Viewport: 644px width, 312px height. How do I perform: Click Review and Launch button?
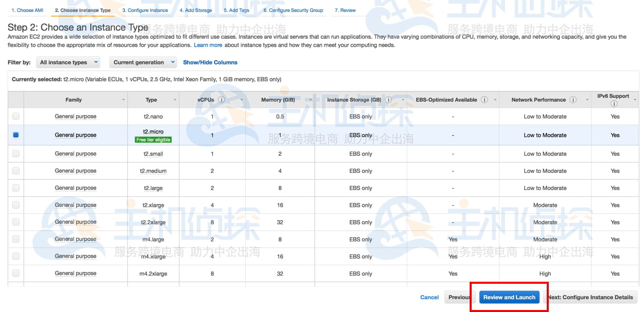509,297
